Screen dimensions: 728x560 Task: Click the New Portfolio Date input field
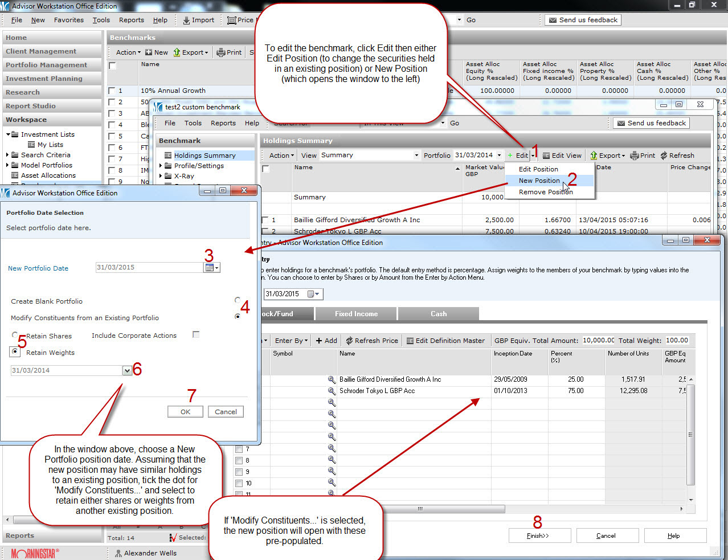point(149,268)
